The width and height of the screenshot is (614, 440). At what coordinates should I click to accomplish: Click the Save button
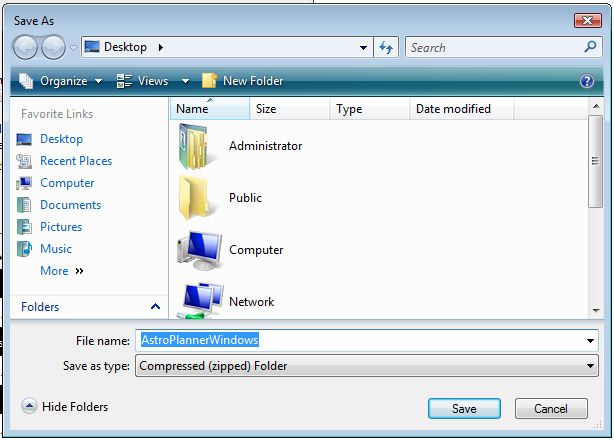[x=464, y=409]
